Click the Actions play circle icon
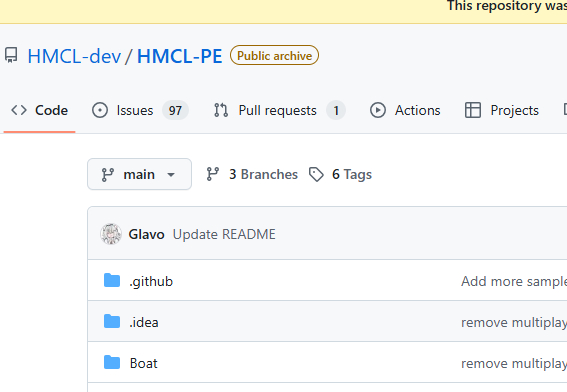The width and height of the screenshot is (567, 392). (378, 110)
